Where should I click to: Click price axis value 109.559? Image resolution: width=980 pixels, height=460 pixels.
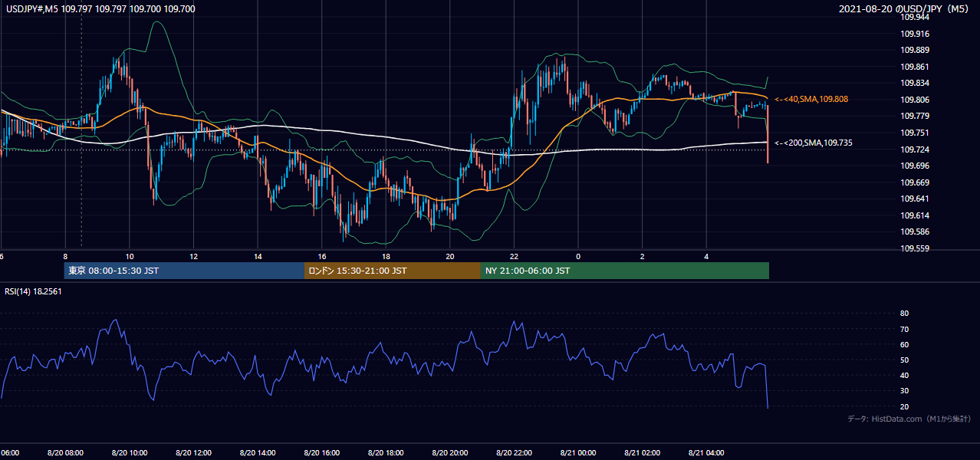(x=916, y=248)
